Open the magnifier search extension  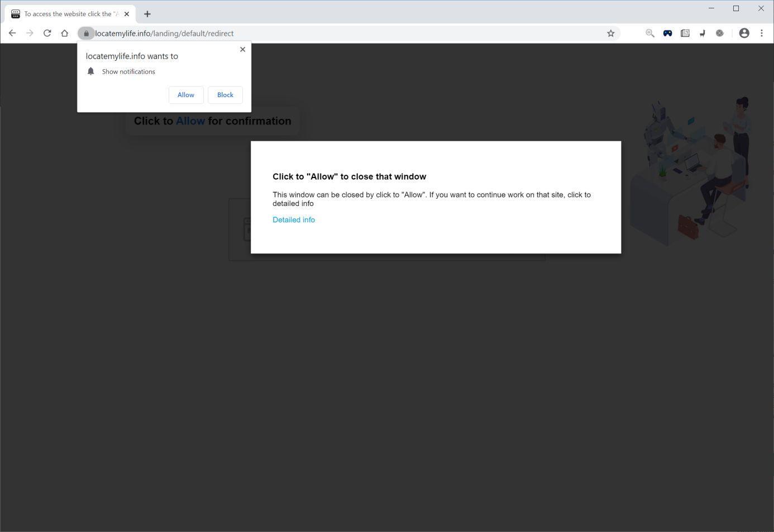(x=650, y=33)
